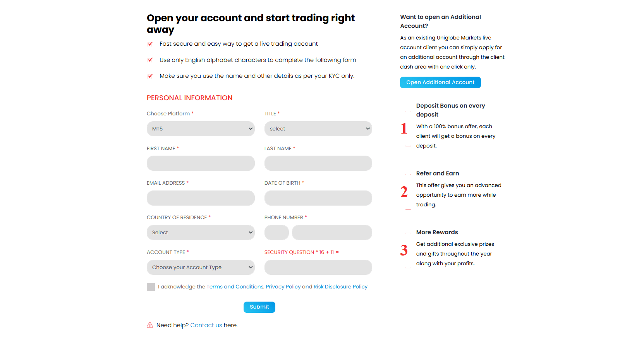Click Open Additional Account button
Viewport: 644px width, 338px height.
pyautogui.click(x=440, y=82)
